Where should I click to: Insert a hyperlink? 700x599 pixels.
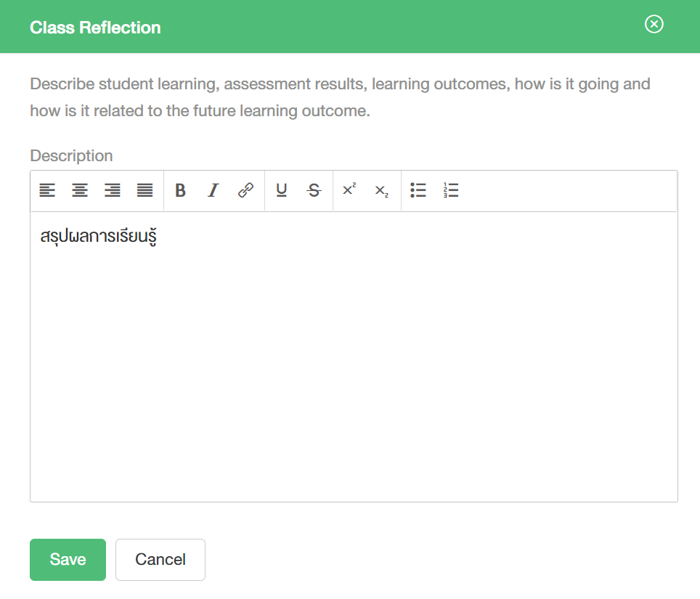(x=245, y=190)
